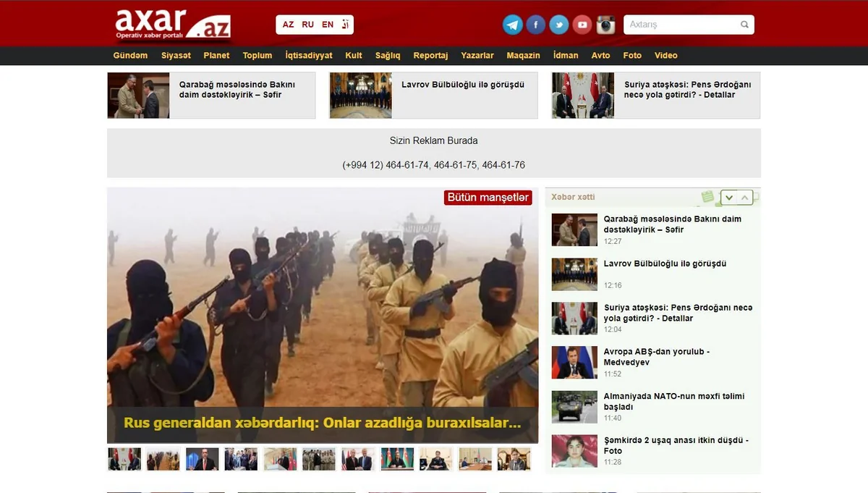Select first slider thumbnail below headline image
Screen dimensions: 868x493
click(x=124, y=459)
